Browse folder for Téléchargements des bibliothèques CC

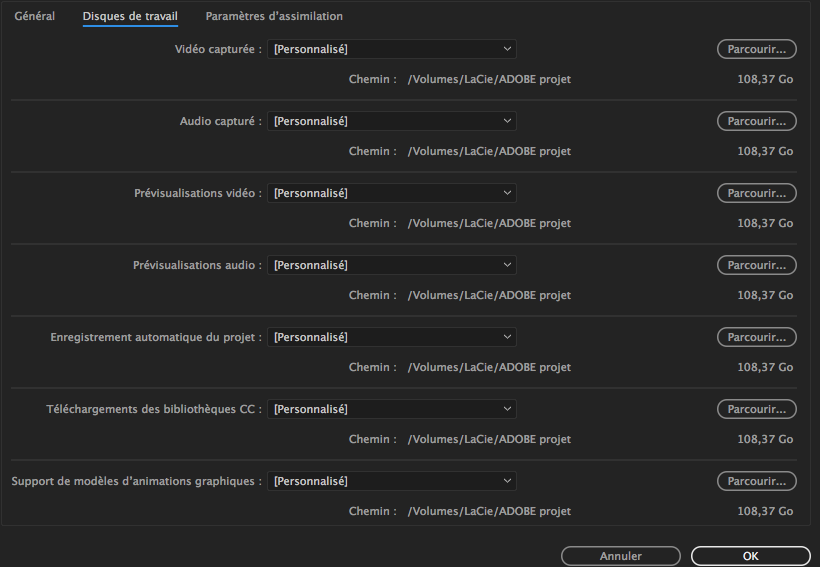(x=757, y=409)
